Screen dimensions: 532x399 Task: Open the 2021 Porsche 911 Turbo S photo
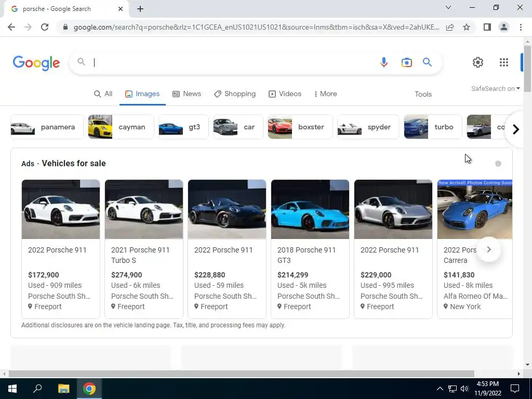tap(144, 209)
